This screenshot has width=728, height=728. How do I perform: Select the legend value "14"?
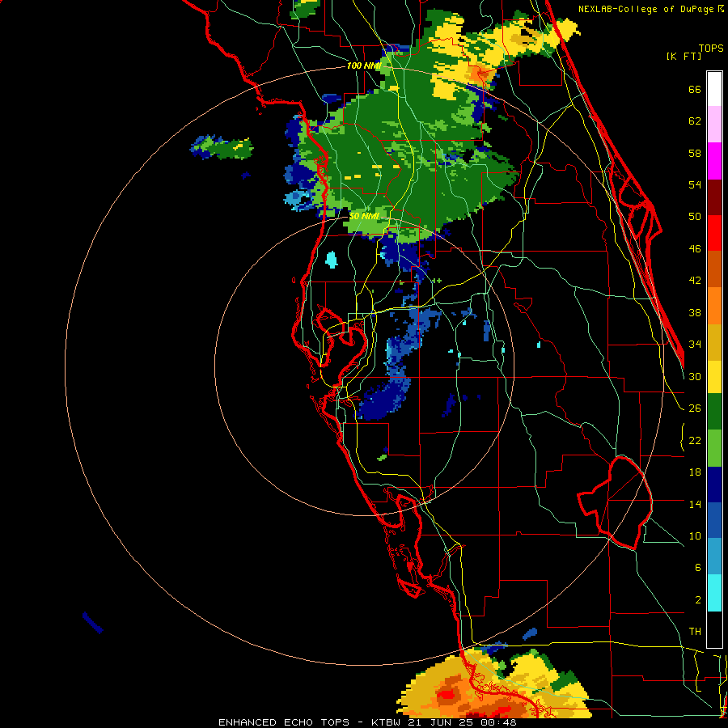[x=695, y=504]
